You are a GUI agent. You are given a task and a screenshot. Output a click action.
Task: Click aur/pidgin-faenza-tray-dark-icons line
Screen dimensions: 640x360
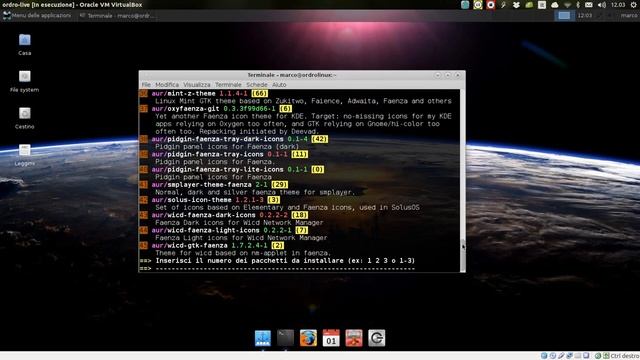pos(233,139)
